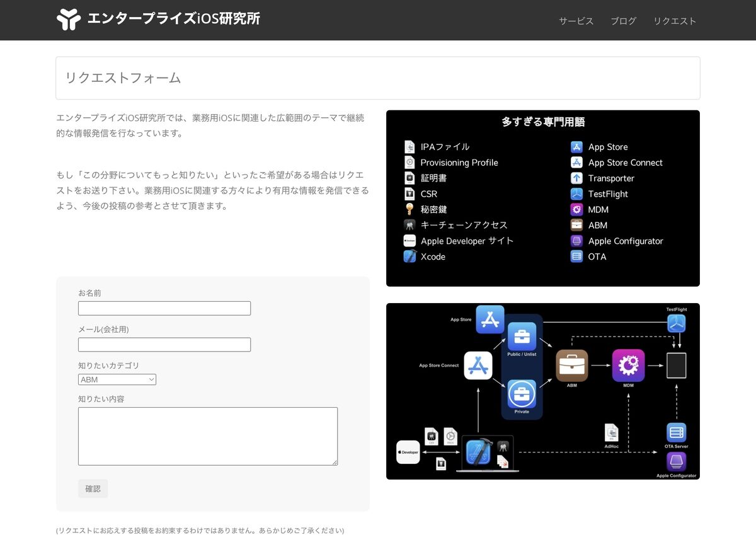Screen dimensions: 756x547
Task: Click the 多すぎる専門用語 heading text
Action: tap(543, 122)
